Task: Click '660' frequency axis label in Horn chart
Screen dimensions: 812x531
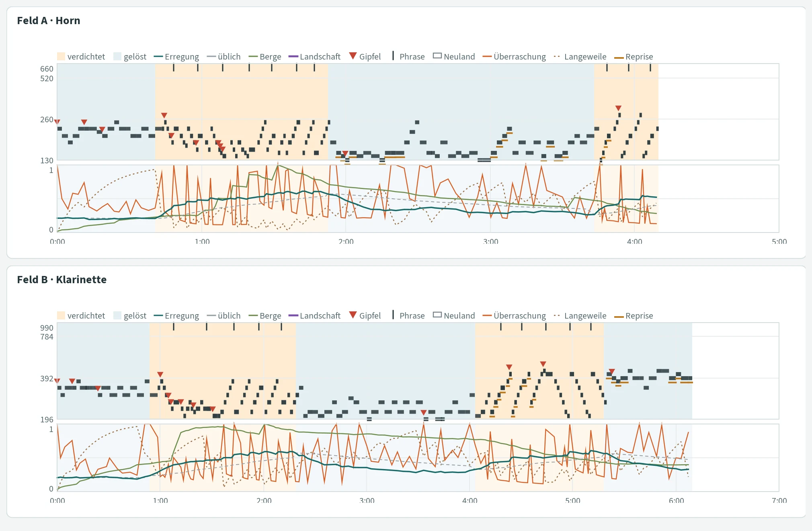Action: point(47,69)
